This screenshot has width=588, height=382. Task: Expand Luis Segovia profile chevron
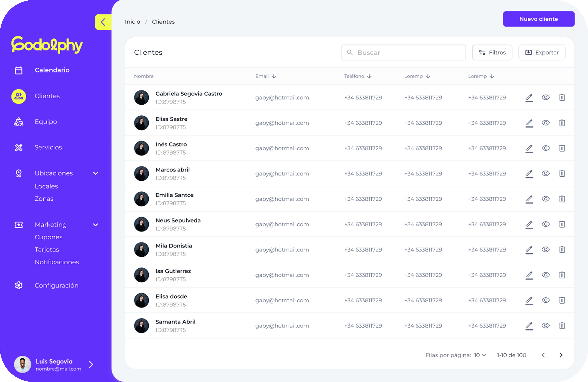91,364
